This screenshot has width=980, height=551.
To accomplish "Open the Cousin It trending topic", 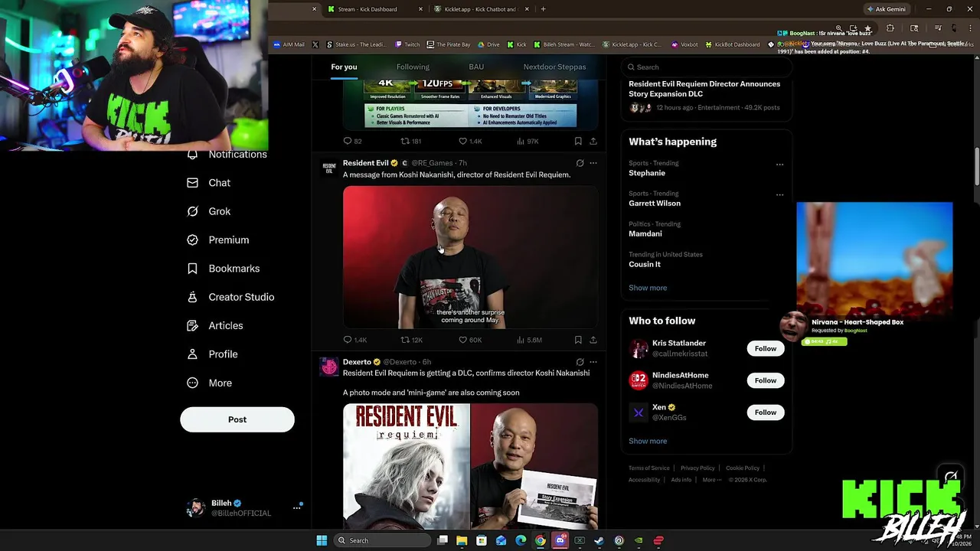I will 645,264.
